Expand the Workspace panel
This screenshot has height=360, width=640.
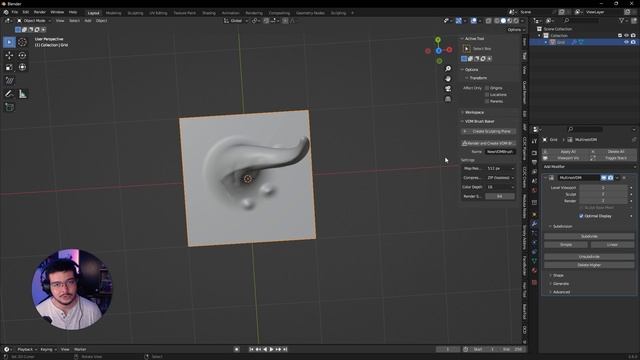tap(473, 112)
